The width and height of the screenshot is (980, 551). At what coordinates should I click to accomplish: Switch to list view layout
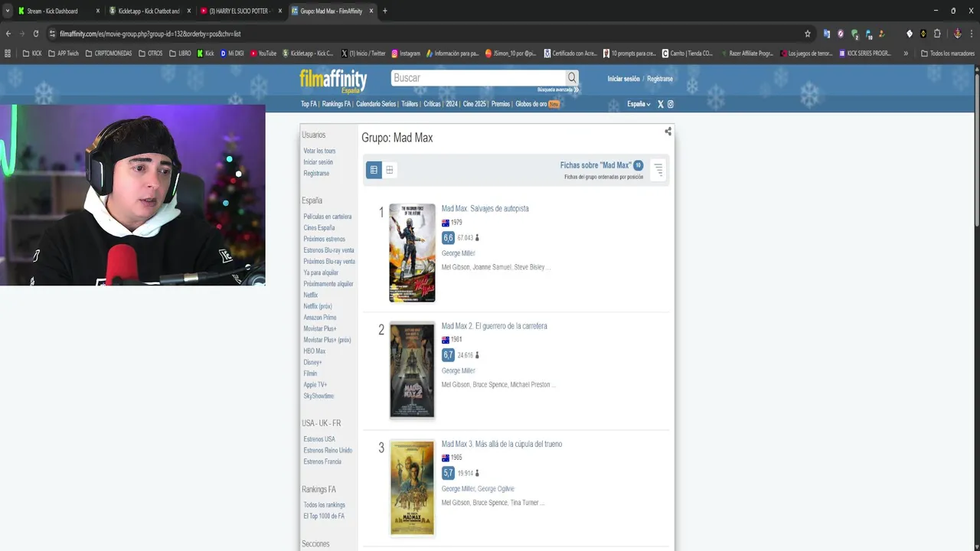point(374,170)
